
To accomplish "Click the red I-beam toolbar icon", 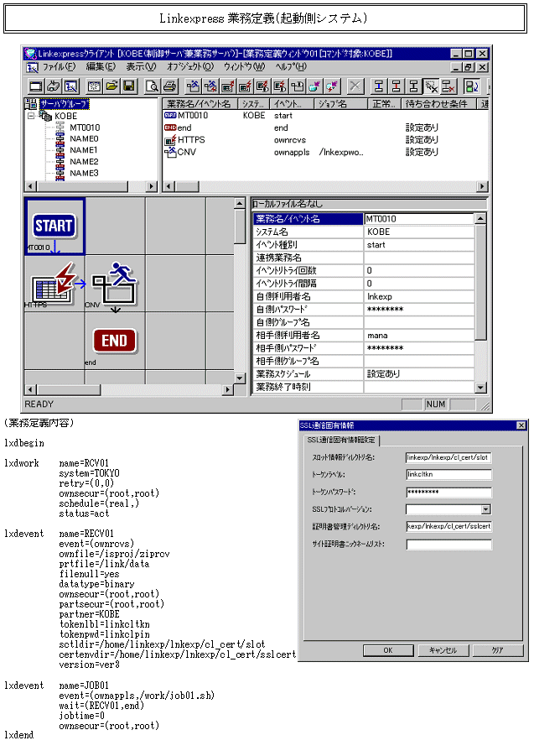I will click(397, 86).
